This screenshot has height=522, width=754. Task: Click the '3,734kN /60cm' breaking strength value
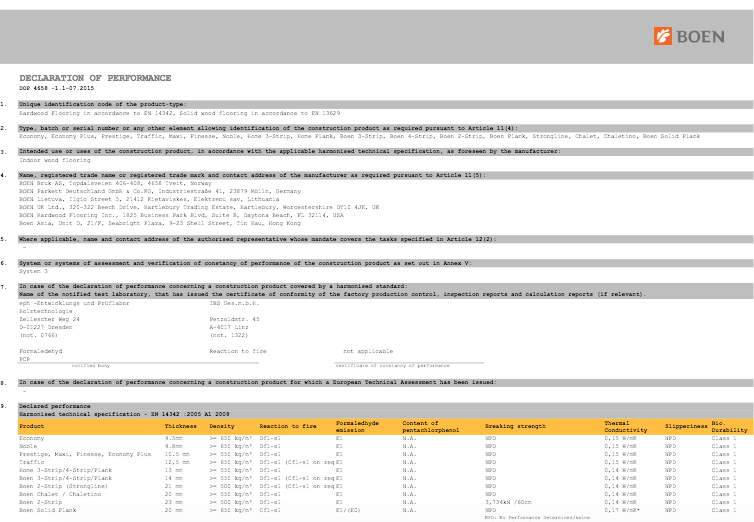coord(509,502)
